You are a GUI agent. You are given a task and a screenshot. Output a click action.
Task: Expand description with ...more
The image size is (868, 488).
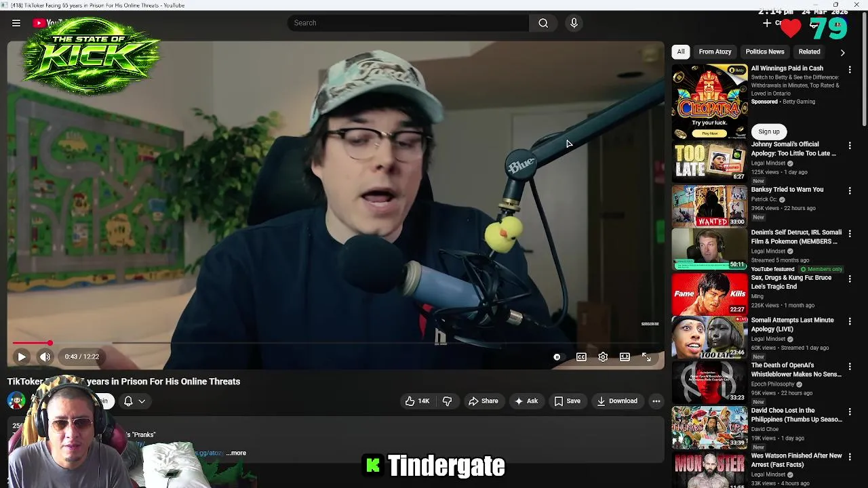click(x=237, y=453)
